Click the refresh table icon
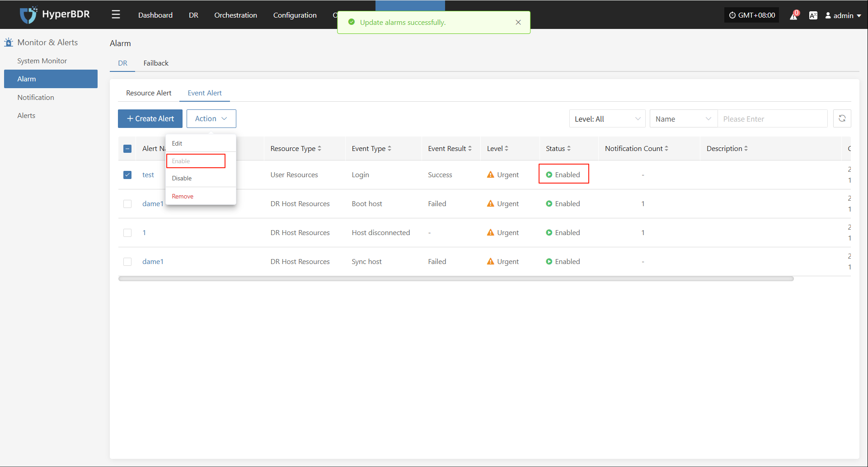The height and width of the screenshot is (467, 868). tap(842, 118)
